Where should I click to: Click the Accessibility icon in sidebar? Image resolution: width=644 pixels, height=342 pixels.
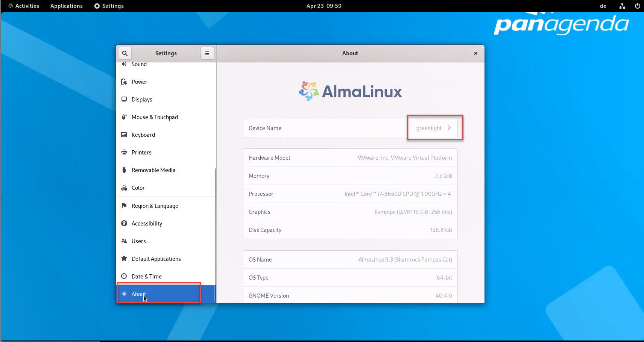pos(124,224)
